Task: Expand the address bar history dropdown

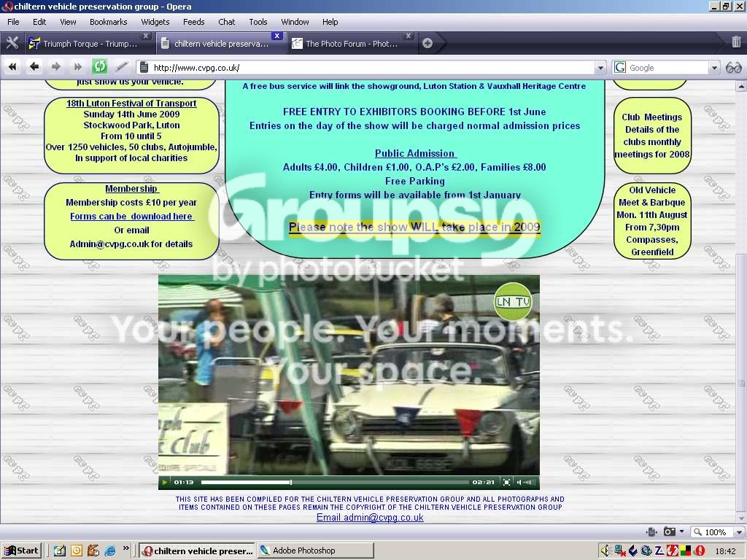Action: coord(601,68)
